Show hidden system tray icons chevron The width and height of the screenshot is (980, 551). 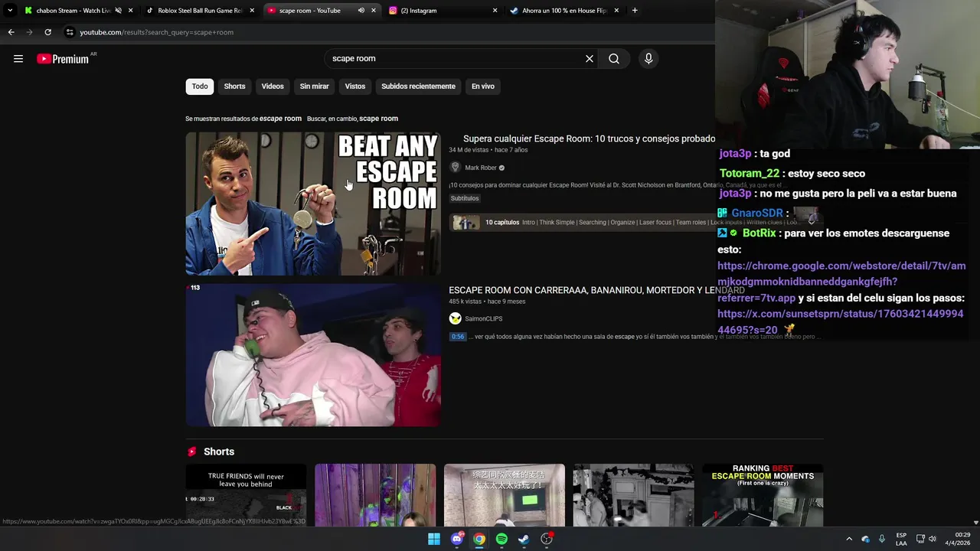pyautogui.click(x=848, y=539)
